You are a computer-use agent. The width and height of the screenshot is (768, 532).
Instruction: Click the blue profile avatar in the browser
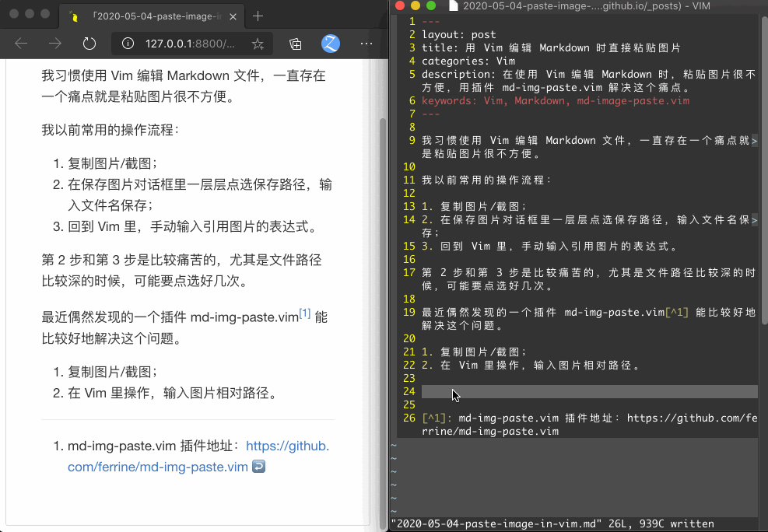331,44
